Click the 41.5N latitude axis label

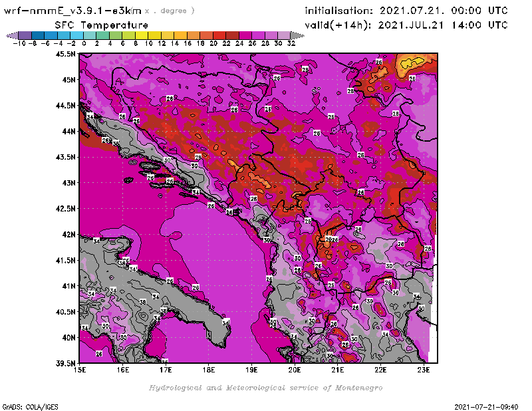(65, 260)
